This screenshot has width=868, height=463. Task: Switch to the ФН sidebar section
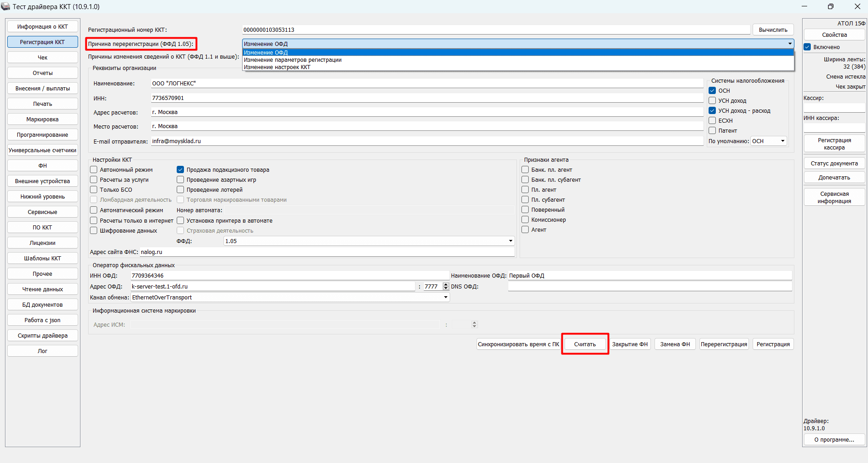coord(43,166)
